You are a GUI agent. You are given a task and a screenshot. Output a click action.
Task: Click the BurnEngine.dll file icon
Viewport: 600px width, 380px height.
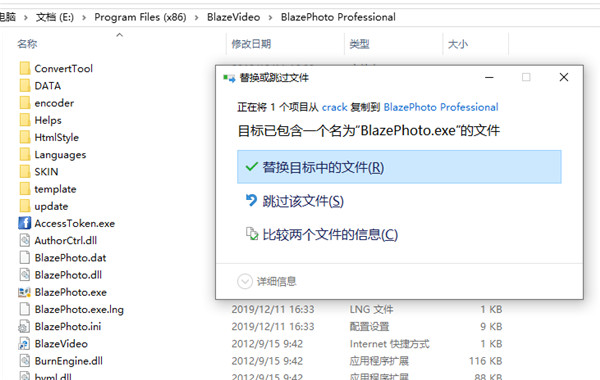pos(24,361)
